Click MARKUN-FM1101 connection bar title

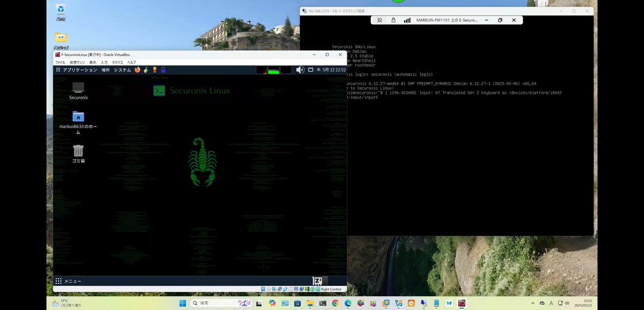click(447, 20)
